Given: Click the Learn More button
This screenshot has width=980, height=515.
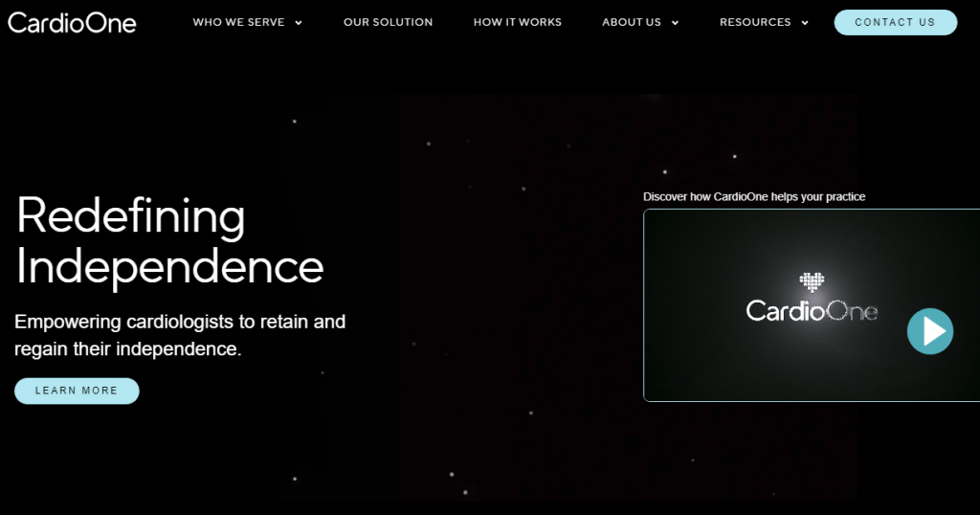Looking at the screenshot, I should coord(77,391).
